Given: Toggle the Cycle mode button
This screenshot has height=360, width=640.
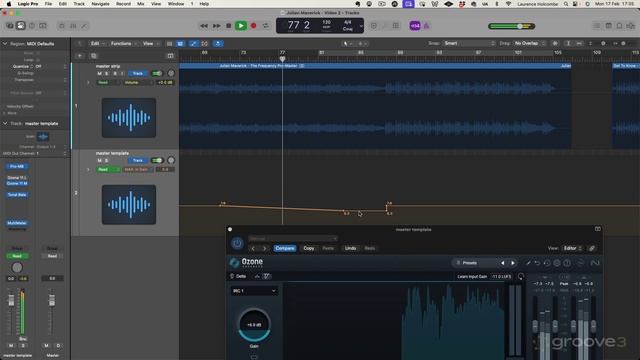Looking at the screenshot, I should pos(266,26).
